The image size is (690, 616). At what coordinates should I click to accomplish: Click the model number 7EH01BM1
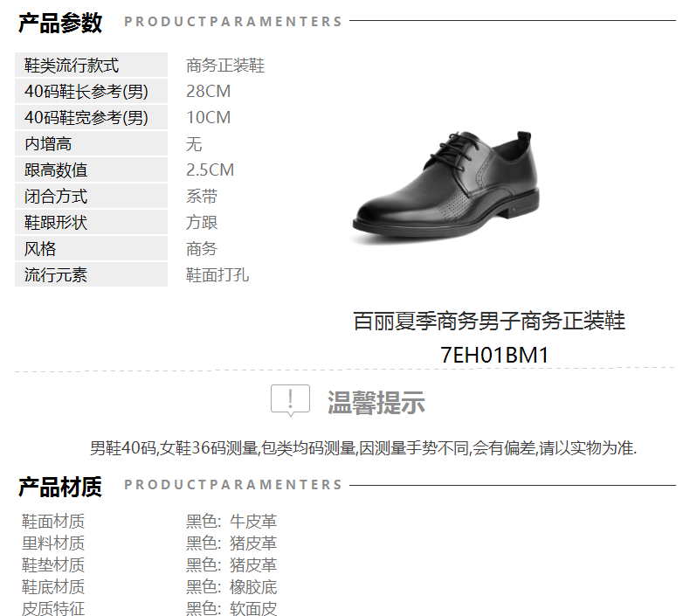pos(494,355)
